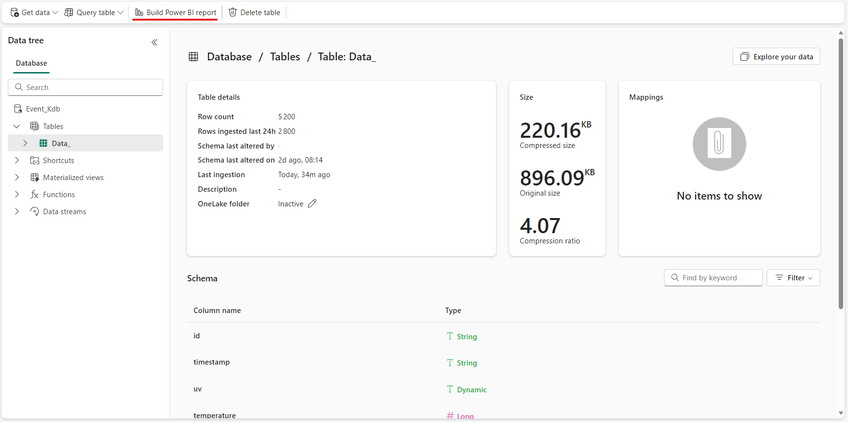This screenshot has height=422, width=848.
Task: Click the Data streams icon
Action: click(34, 212)
